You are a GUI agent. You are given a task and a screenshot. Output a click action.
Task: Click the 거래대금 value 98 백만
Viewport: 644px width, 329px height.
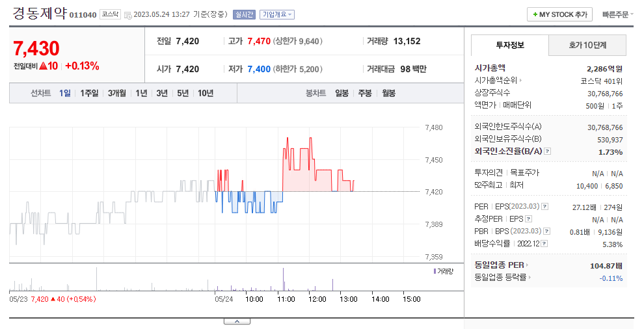pyautogui.click(x=413, y=69)
